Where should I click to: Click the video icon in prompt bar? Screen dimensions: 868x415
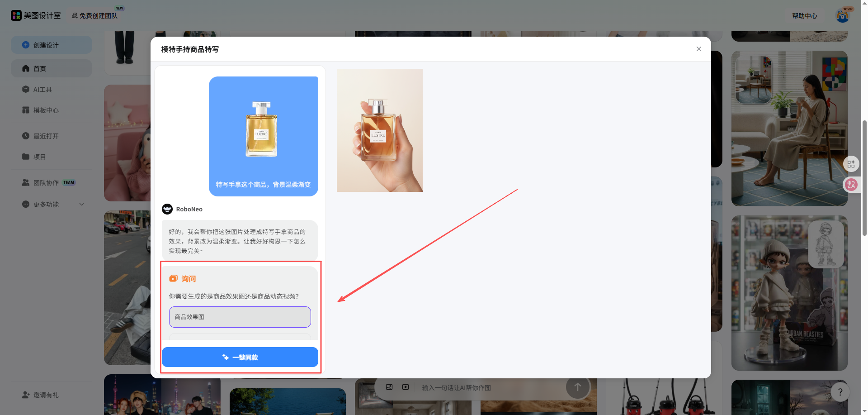406,387
